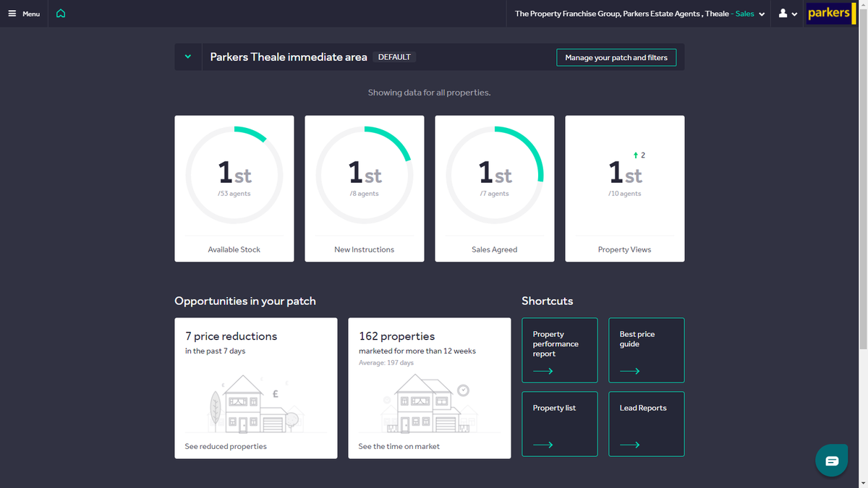The height and width of the screenshot is (488, 868).
Task: Open the Sales Agreed ranking card
Action: click(x=495, y=189)
